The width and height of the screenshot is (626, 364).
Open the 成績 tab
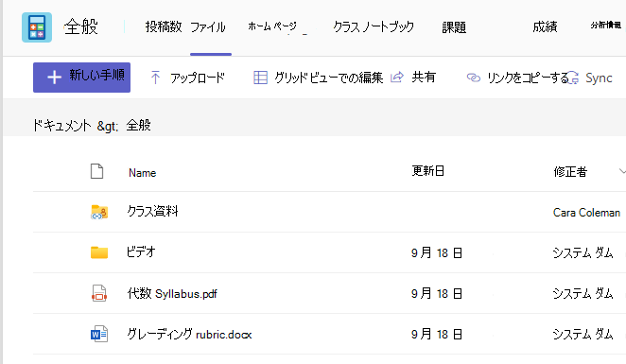(x=545, y=26)
